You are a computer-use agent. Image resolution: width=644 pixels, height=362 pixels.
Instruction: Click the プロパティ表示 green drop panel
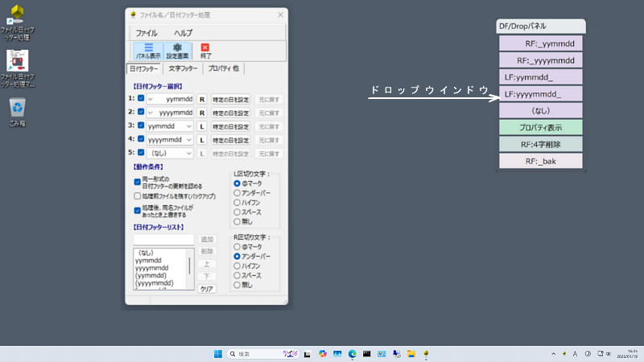point(540,127)
